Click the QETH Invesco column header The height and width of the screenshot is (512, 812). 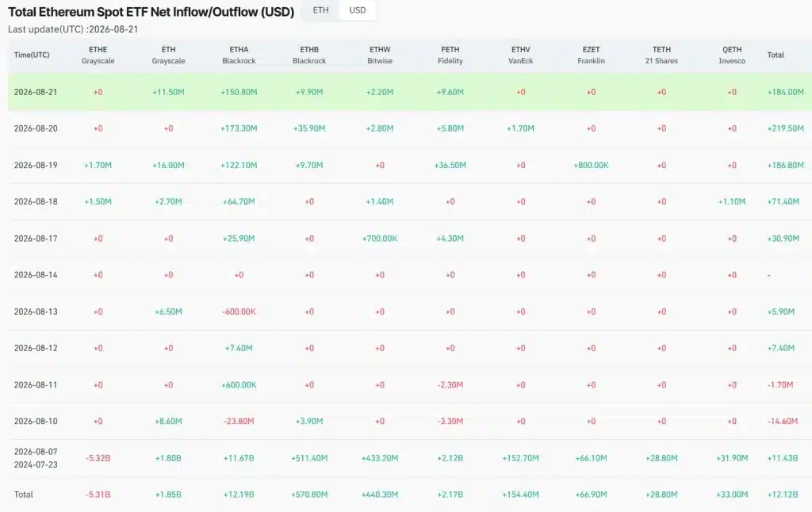(x=732, y=55)
